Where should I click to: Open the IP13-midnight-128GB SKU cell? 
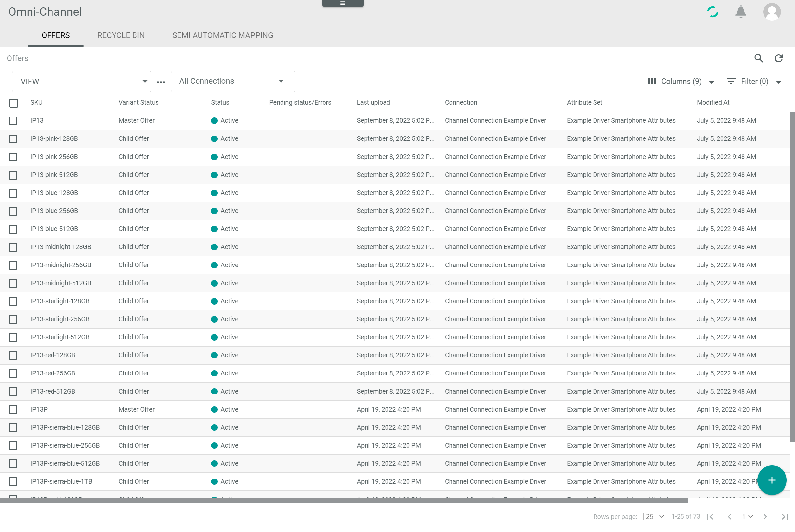[x=61, y=247]
